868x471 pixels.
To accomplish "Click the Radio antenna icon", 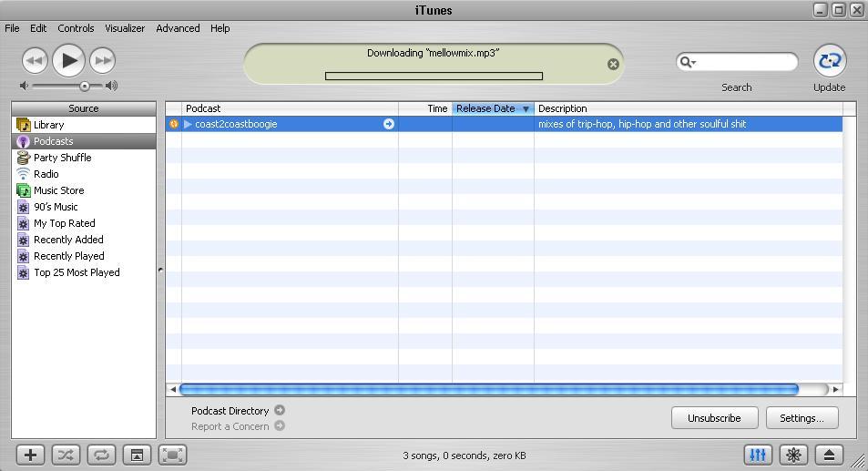I will coord(24,174).
